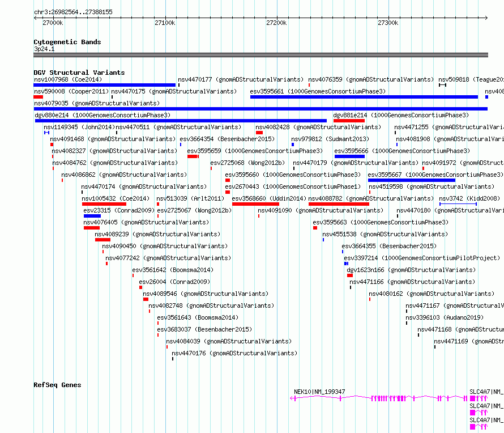Click the nsv4091090 gnomAD variant label

(x=321, y=210)
